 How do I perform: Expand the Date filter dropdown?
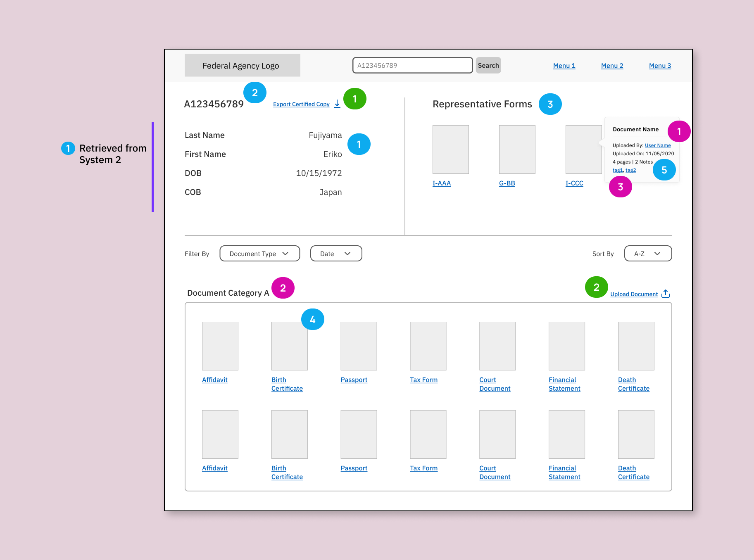(x=336, y=254)
